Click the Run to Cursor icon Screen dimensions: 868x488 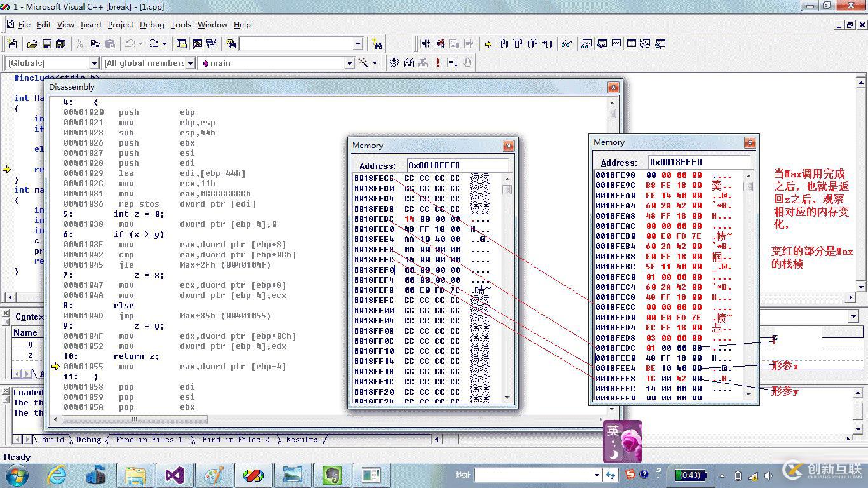click(x=548, y=44)
